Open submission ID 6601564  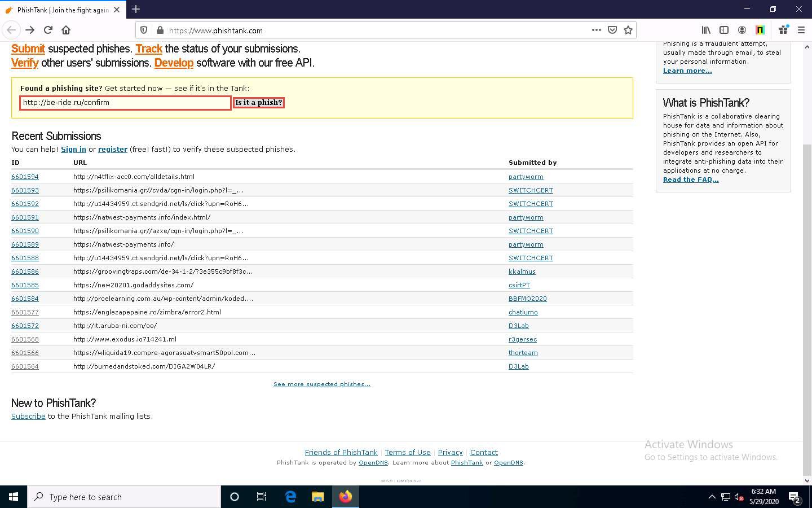25,366
